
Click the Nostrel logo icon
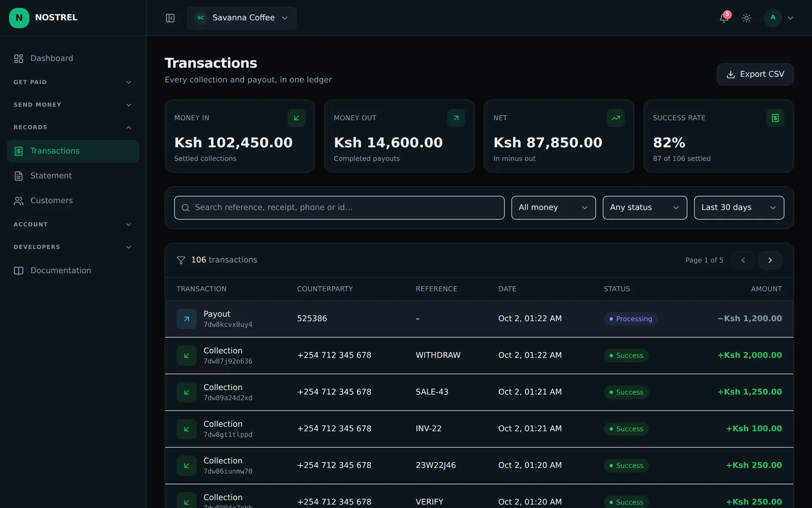click(19, 18)
